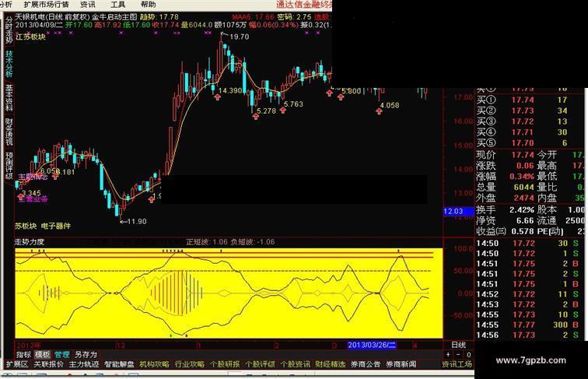Click the 管理 button
The width and height of the screenshot is (588, 379).
tap(62, 354)
